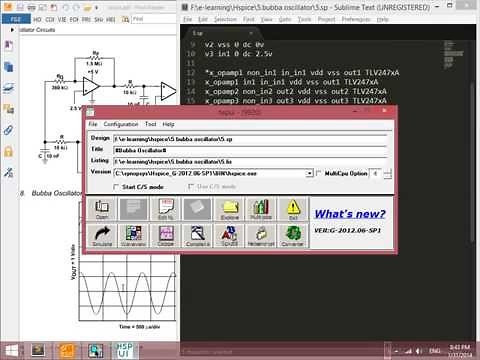Expand the bookmark tree arrow beside Oscillator Circuits
The image size is (480, 360).
click(12, 30)
